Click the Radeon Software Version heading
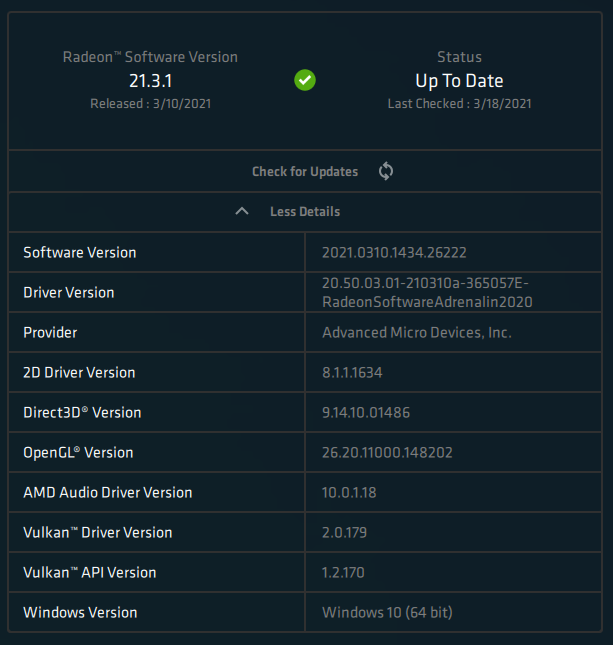Image resolution: width=613 pixels, height=645 pixels. coord(151,57)
